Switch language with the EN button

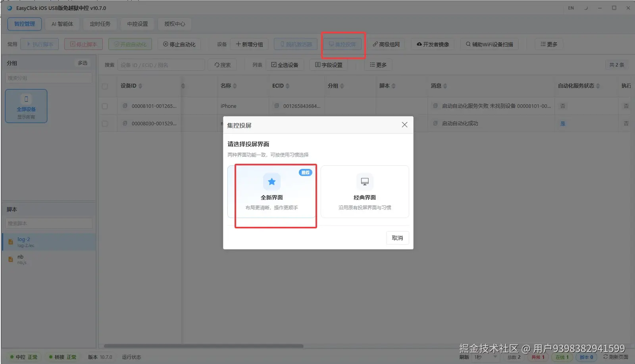[571, 8]
